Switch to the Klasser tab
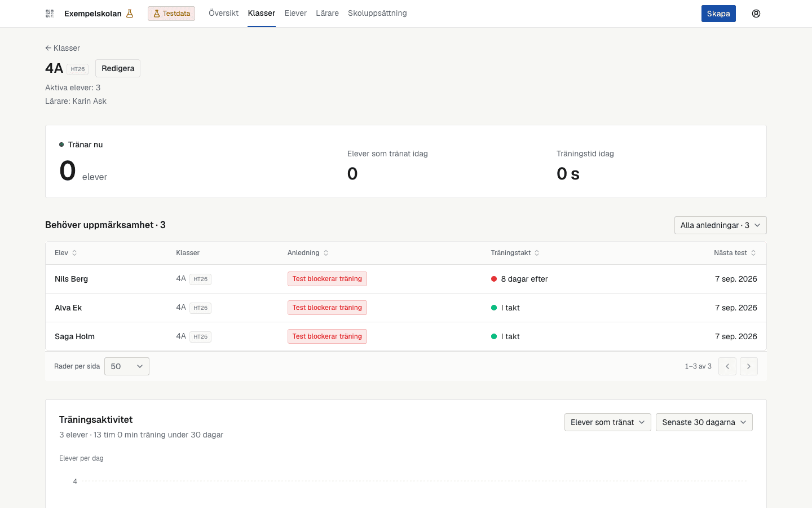Viewport: 812px width, 508px height. (x=262, y=13)
